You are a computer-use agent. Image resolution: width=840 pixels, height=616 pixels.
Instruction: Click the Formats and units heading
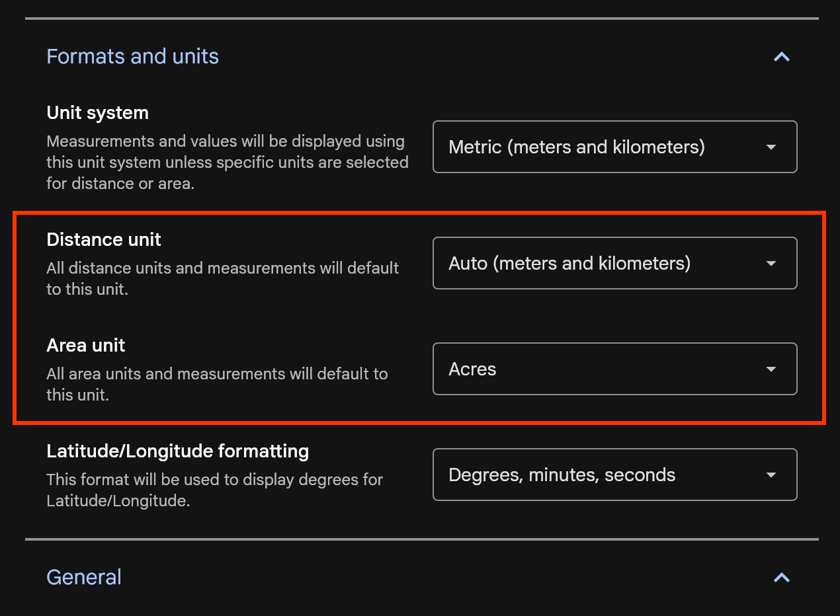pos(133,56)
